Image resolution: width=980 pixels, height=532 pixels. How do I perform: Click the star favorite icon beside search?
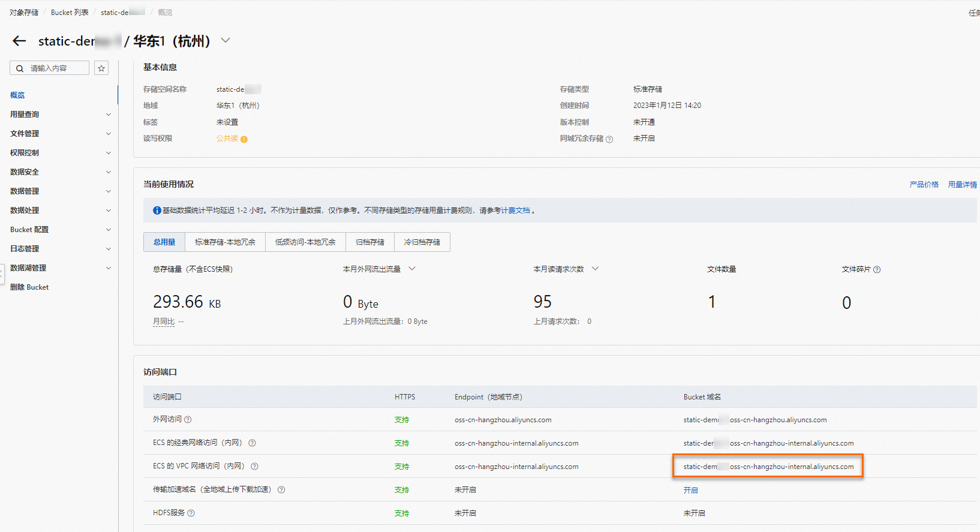[101, 68]
